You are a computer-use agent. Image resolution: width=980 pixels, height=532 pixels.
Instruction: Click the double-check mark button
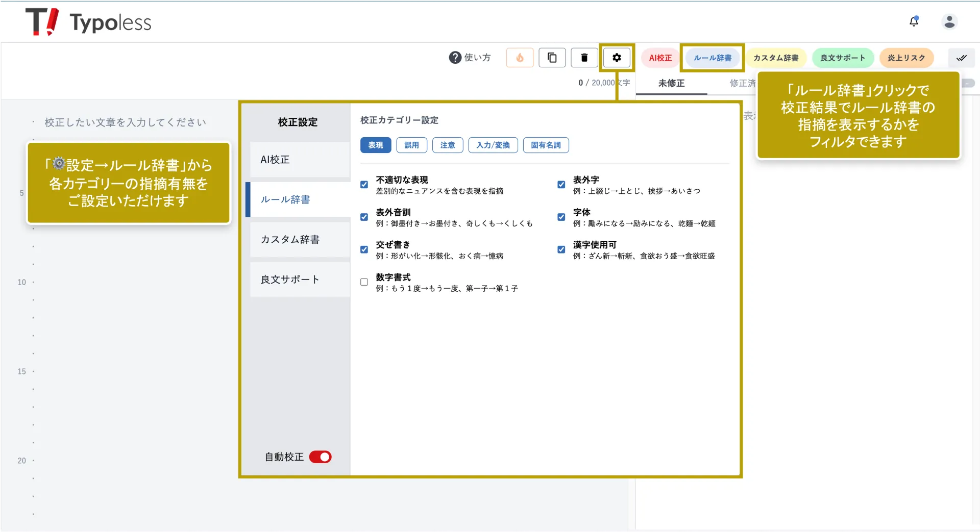[x=962, y=58]
